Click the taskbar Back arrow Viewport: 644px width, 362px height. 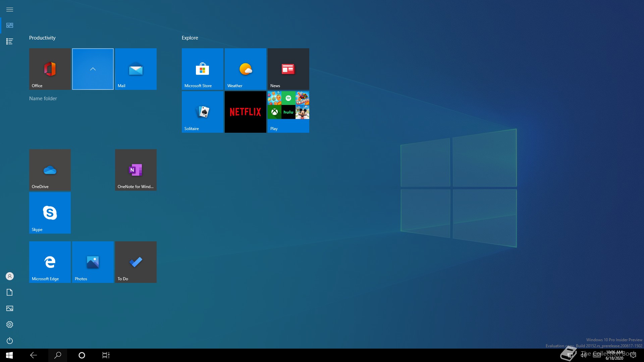[x=34, y=355]
